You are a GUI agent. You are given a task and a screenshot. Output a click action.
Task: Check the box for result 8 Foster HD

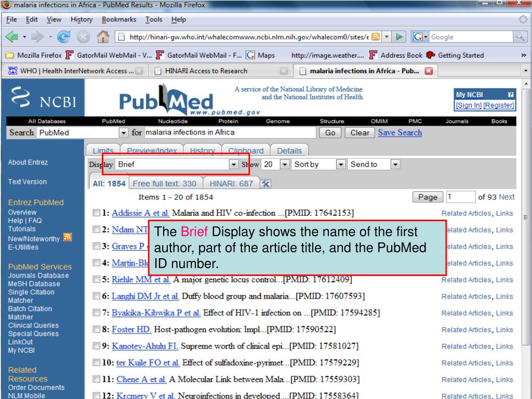coord(97,329)
